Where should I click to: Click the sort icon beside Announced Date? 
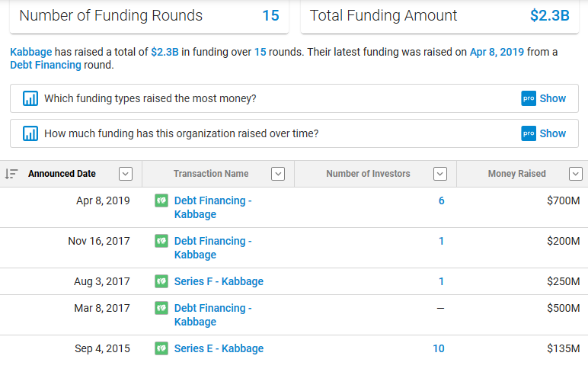pos(11,174)
